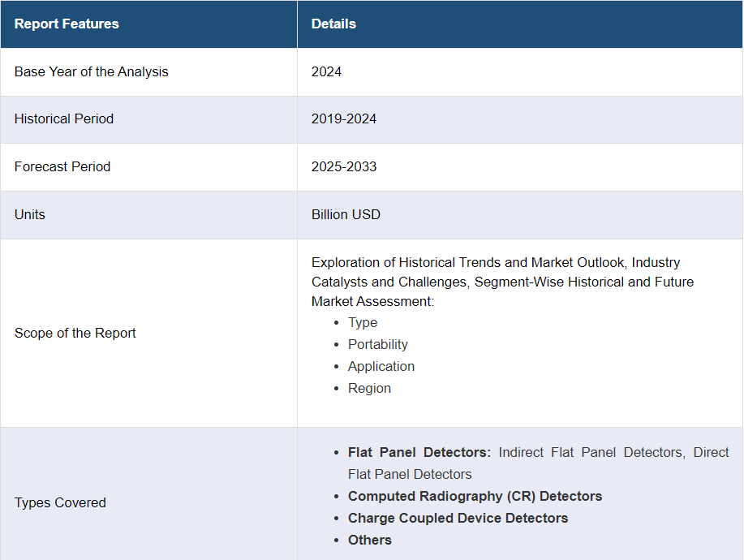Select the Historical Period row label
The image size is (744, 560).
tap(64, 118)
